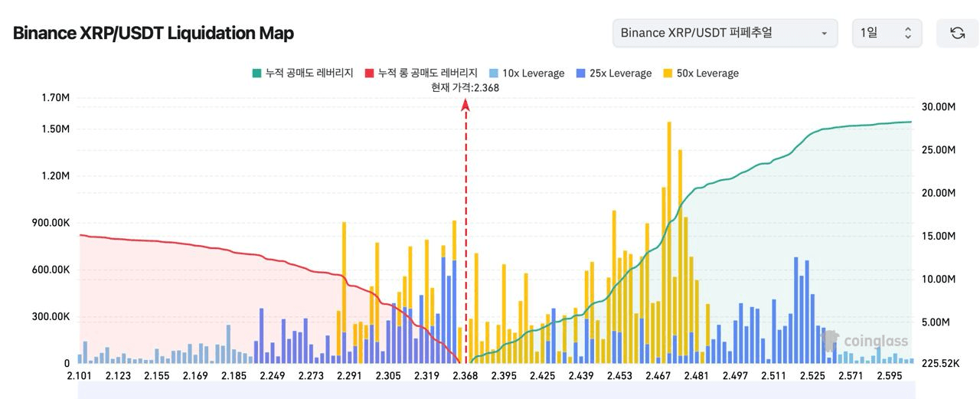The height and width of the screenshot is (399, 980).
Task: Click the refresh icon button
Action: pyautogui.click(x=957, y=33)
